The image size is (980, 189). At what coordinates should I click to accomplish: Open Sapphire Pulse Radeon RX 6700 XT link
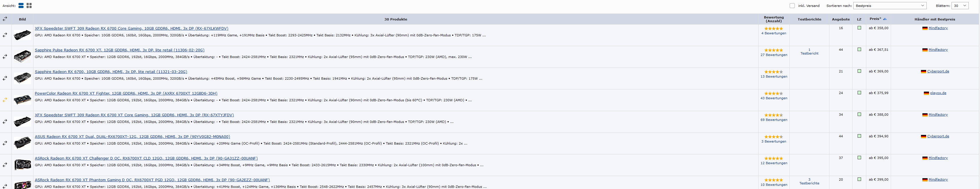[120, 50]
